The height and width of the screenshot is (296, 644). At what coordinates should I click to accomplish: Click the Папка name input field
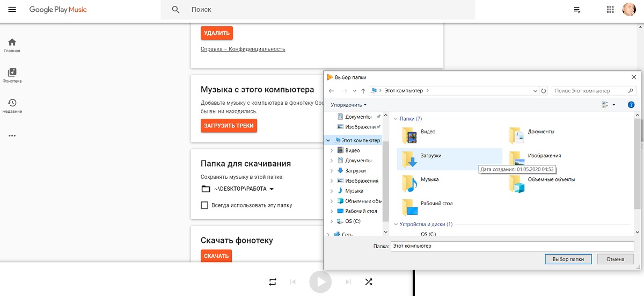[513, 246]
